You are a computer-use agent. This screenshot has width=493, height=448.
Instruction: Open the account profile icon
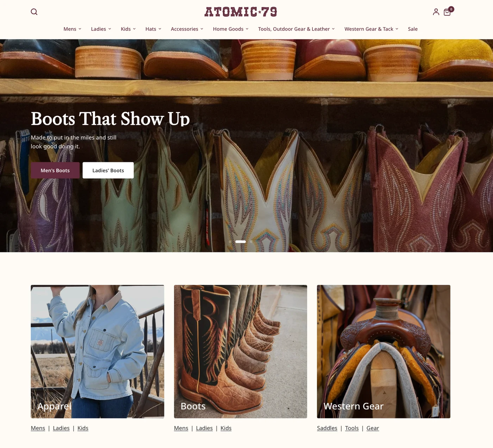[436, 12]
